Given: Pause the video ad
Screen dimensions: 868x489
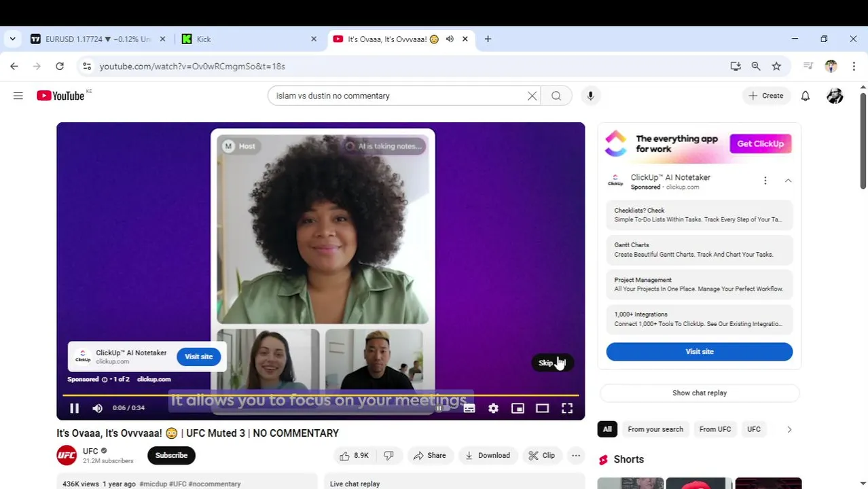Looking at the screenshot, I should (x=75, y=408).
